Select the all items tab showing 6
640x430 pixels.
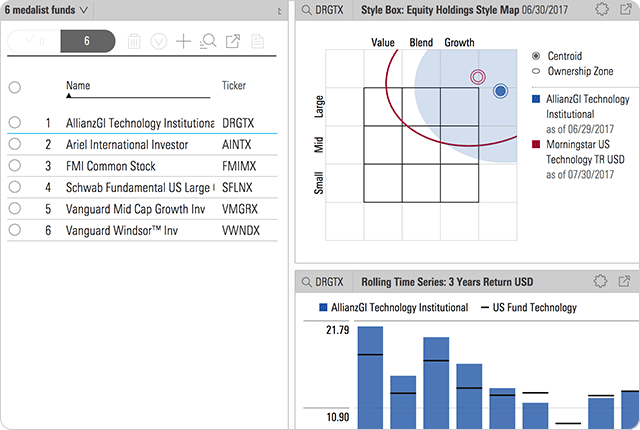[86, 41]
